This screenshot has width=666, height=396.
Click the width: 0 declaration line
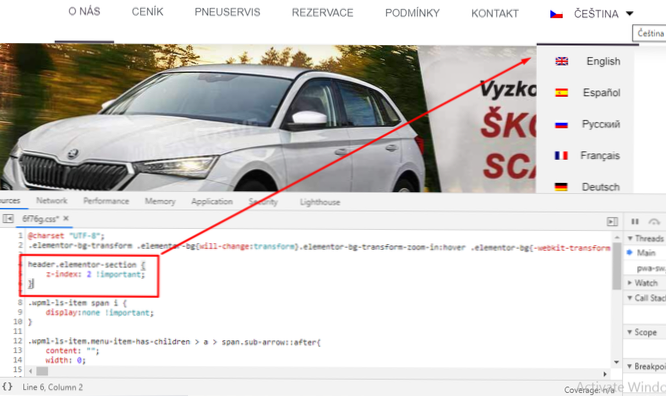65,360
